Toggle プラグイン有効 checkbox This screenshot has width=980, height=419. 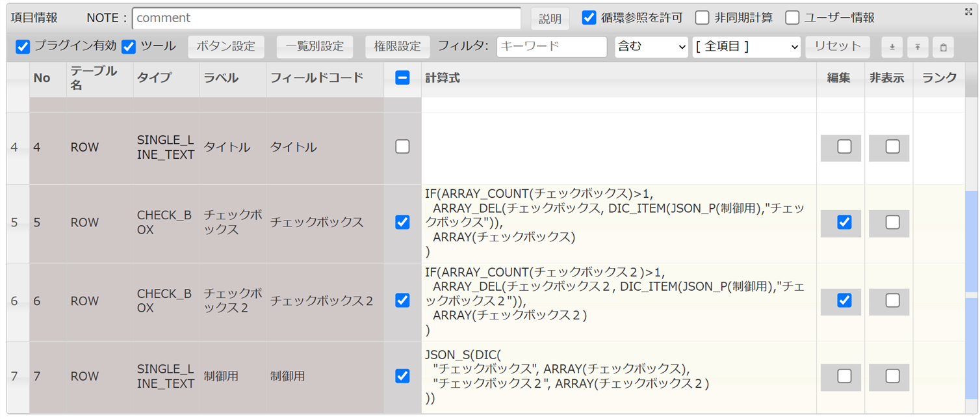pos(23,47)
